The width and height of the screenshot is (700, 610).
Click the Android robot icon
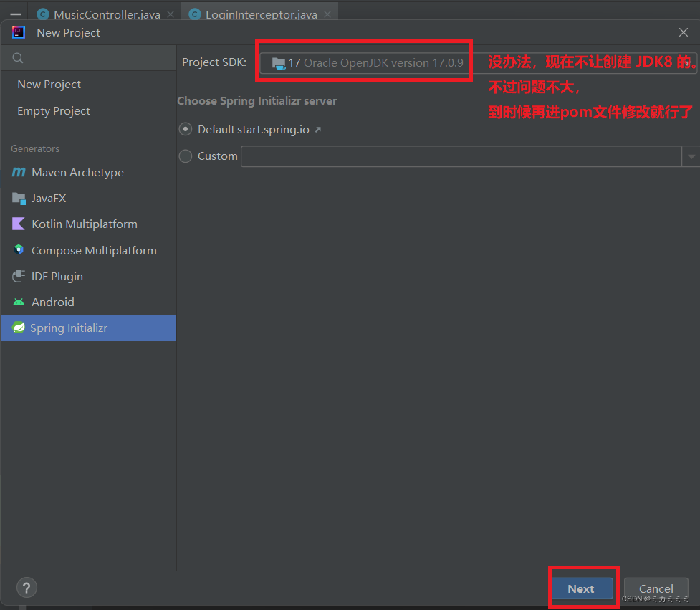19,302
